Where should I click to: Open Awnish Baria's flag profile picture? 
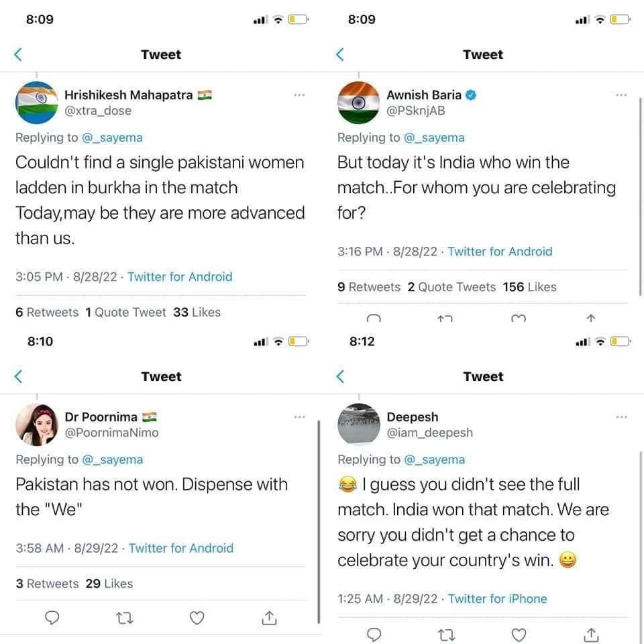358,103
